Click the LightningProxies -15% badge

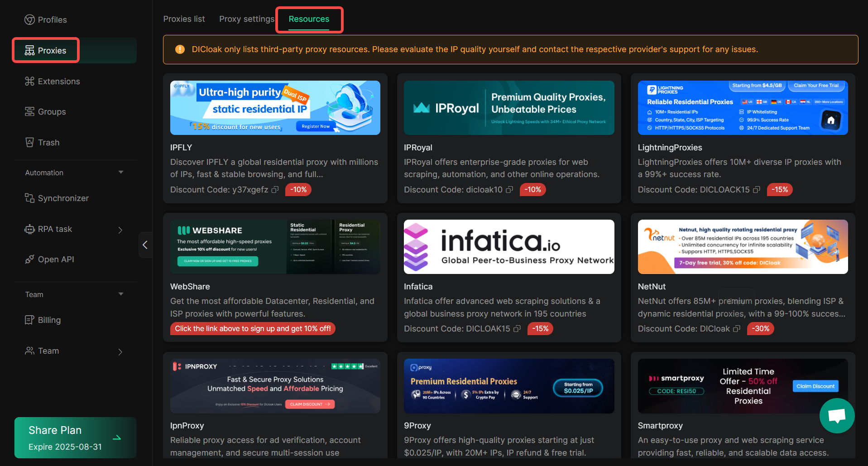pos(780,190)
